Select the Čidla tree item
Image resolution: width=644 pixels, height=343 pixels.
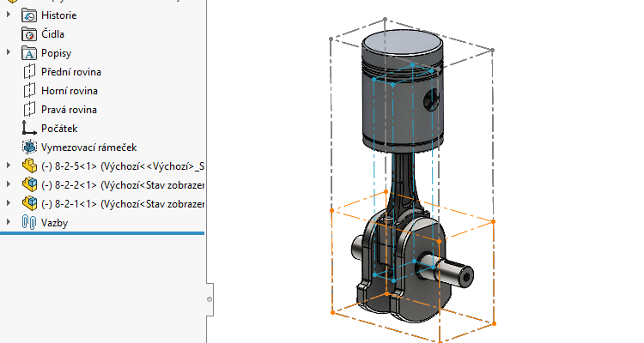(x=52, y=34)
